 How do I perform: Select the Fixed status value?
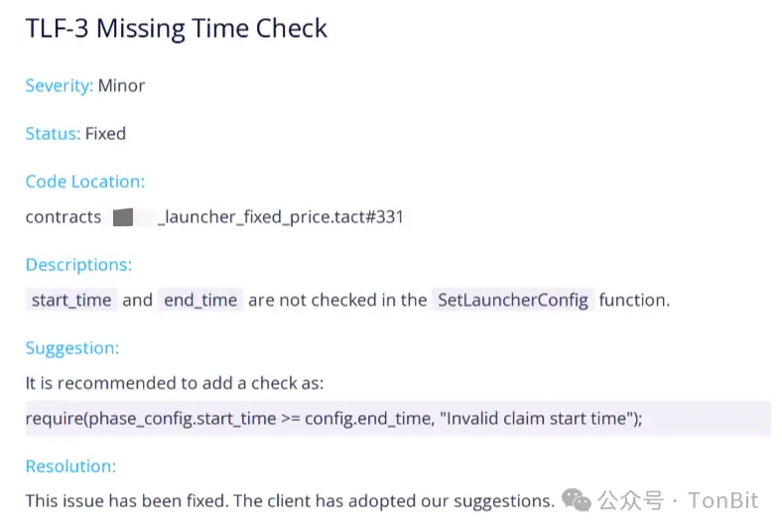pyautogui.click(x=105, y=133)
